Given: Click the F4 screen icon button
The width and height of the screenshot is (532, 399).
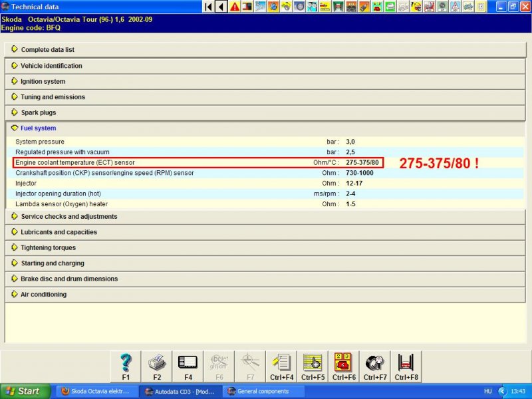Looking at the screenshot, I should [x=188, y=367].
